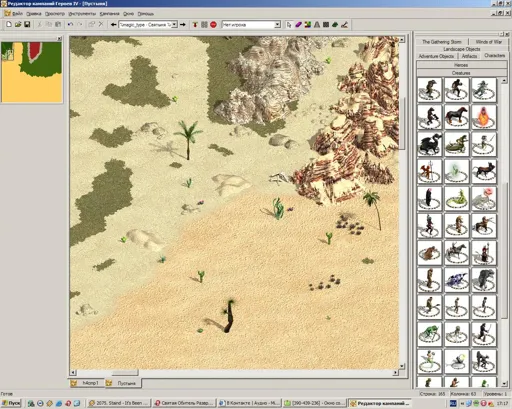Click the New map toolbar icon
The image size is (512, 409).
[9, 25]
